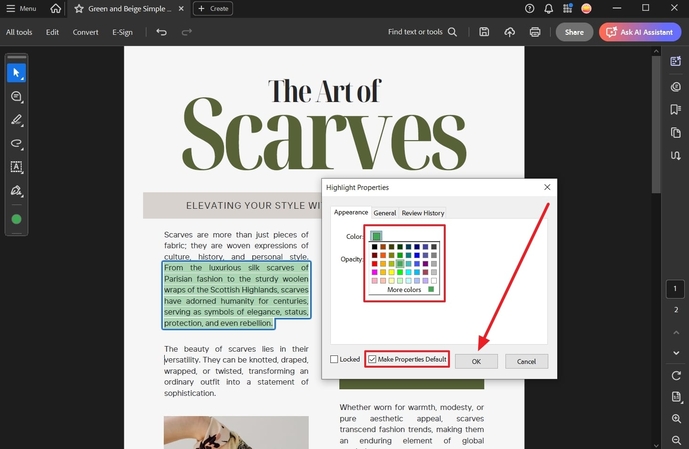This screenshot has width=689, height=449.
Task: Select the arrow selection tool
Action: tap(16, 73)
